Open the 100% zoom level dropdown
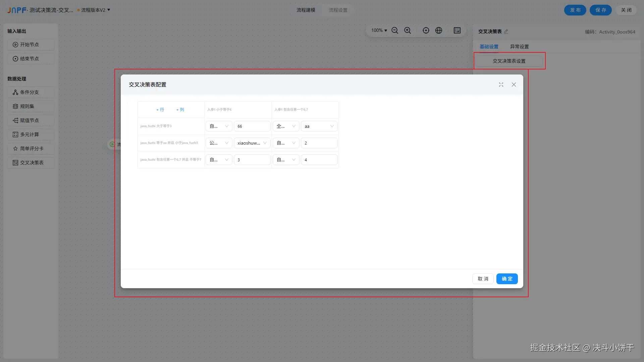The width and height of the screenshot is (644, 362). pyautogui.click(x=379, y=31)
